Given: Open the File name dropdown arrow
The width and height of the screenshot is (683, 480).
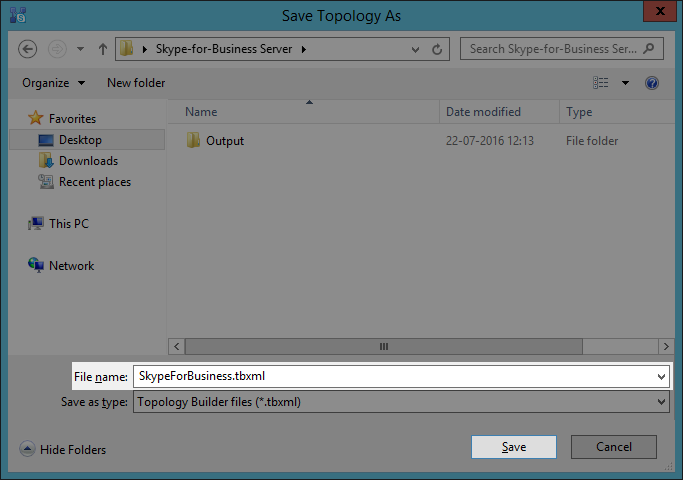Looking at the screenshot, I should point(661,377).
